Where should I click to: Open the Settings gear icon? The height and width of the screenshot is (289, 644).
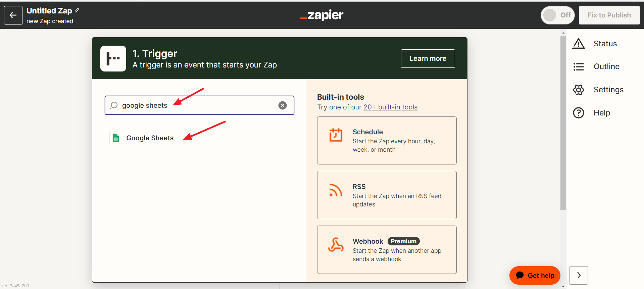[579, 90]
